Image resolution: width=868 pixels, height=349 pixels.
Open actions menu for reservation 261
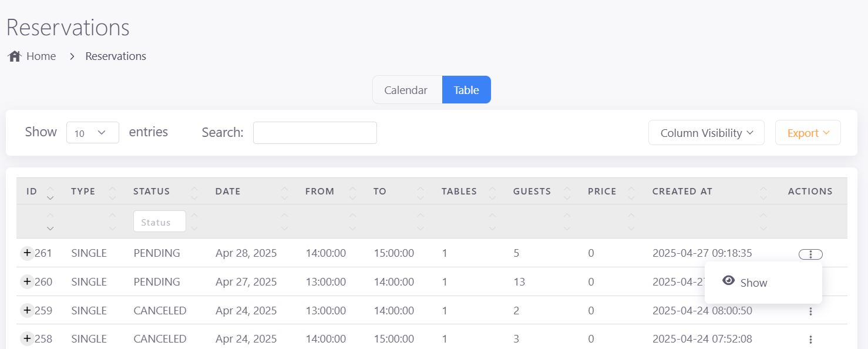[810, 254]
